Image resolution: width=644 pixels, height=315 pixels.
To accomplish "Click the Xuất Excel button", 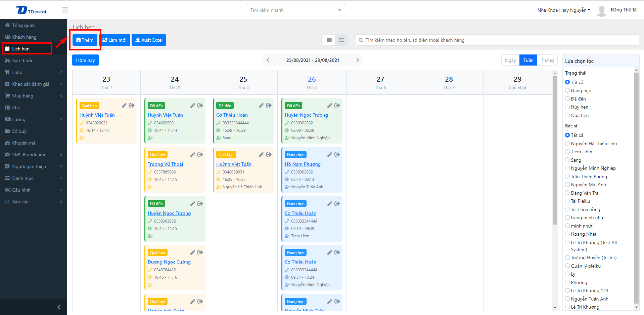I will tap(149, 40).
